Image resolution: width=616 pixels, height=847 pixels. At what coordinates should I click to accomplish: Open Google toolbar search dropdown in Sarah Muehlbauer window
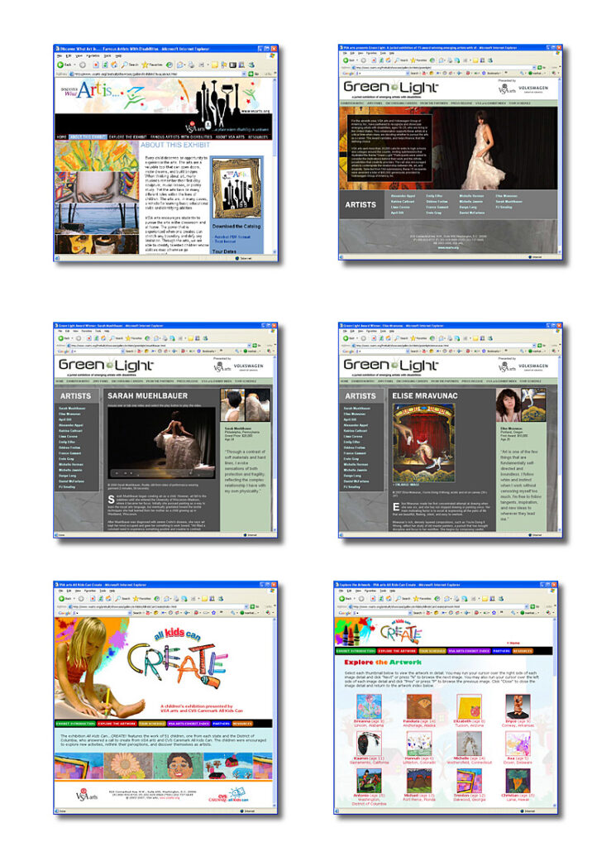coord(122,351)
